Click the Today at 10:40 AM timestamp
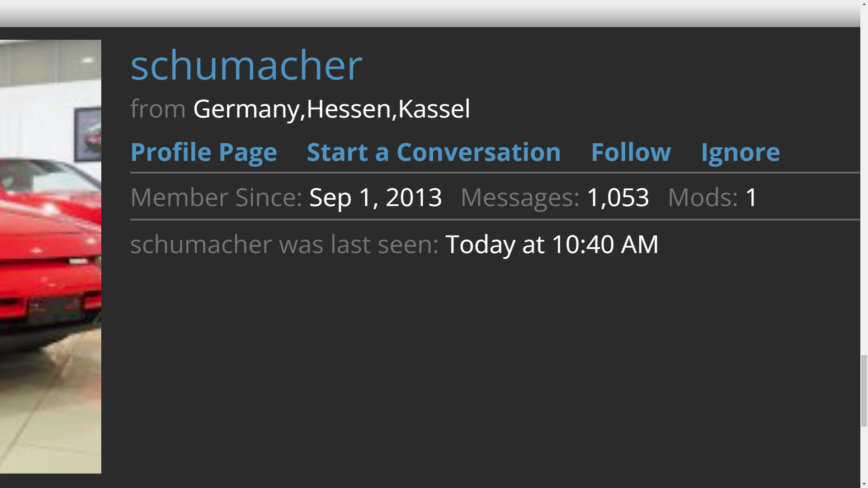Viewport: 868px width, 488px height. click(x=552, y=244)
